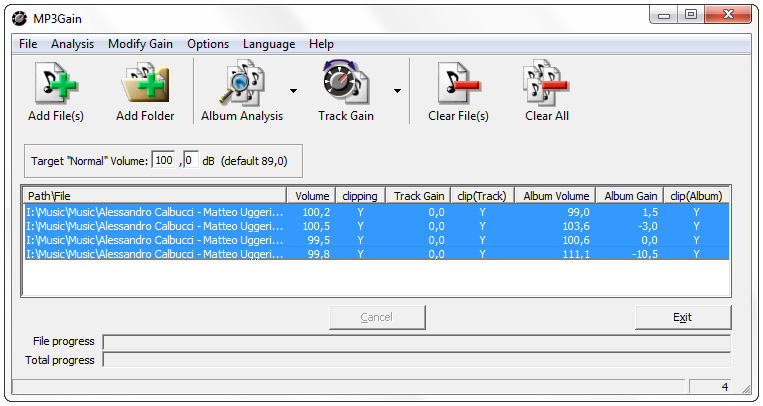
Task: Click the Add Folder icon
Action: [145, 84]
